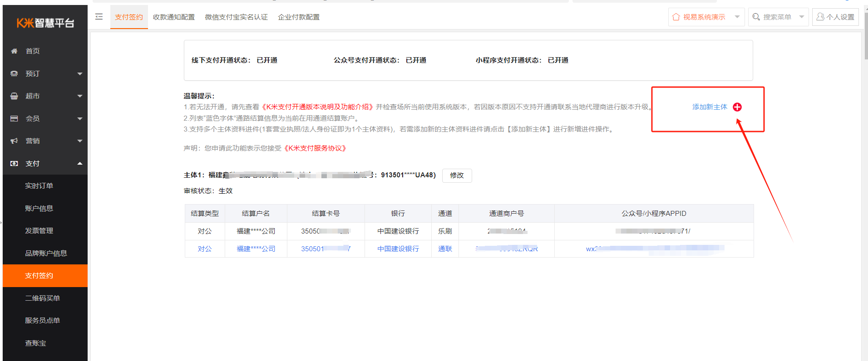Click the blue 福建****公司 account name
This screenshot has height=361, width=868.
click(256, 249)
